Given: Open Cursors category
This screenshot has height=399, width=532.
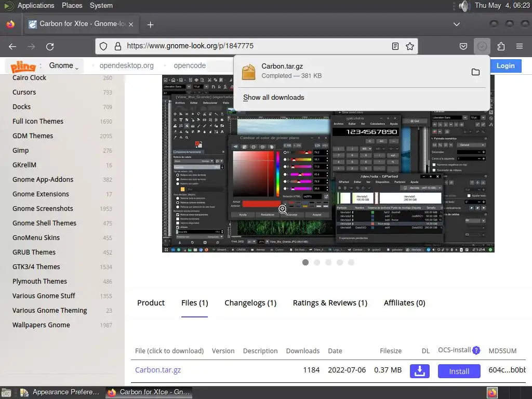Looking at the screenshot, I should (24, 92).
